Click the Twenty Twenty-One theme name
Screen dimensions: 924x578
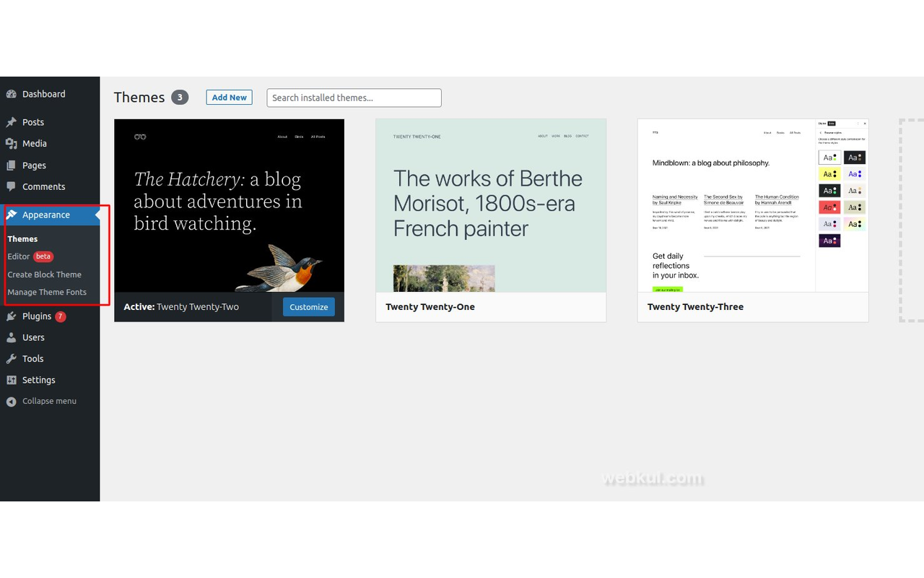(430, 307)
